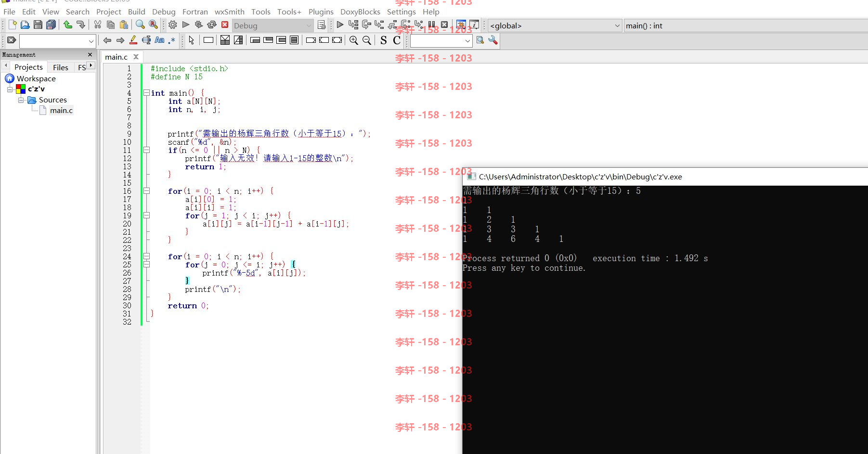
Task: Open the search text combo box
Action: pyautogui.click(x=57, y=41)
